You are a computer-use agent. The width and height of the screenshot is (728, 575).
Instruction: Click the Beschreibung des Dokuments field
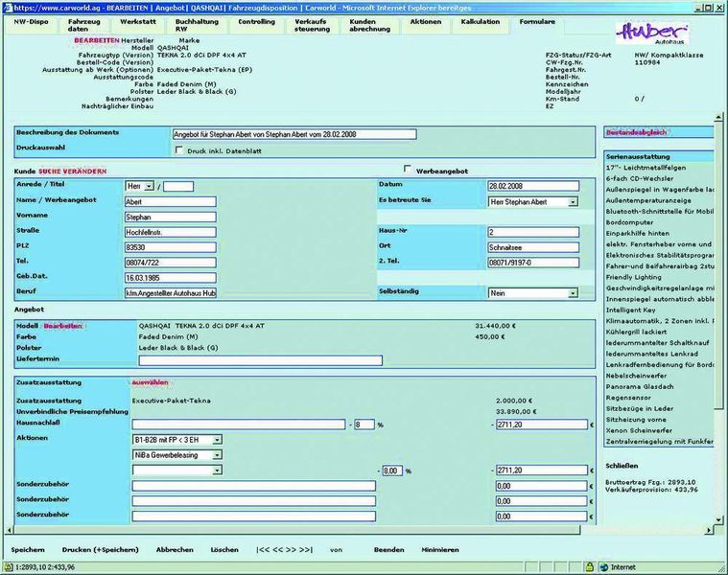click(294, 134)
